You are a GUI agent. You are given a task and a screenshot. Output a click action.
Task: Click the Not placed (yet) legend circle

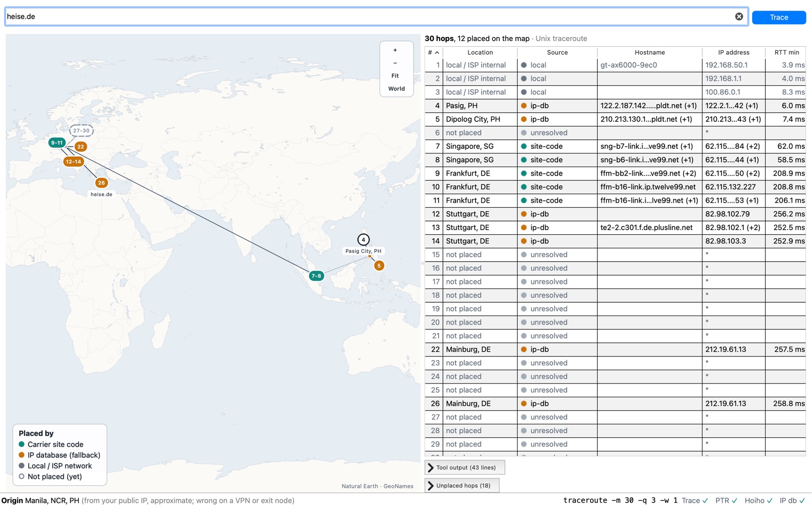[21, 477]
